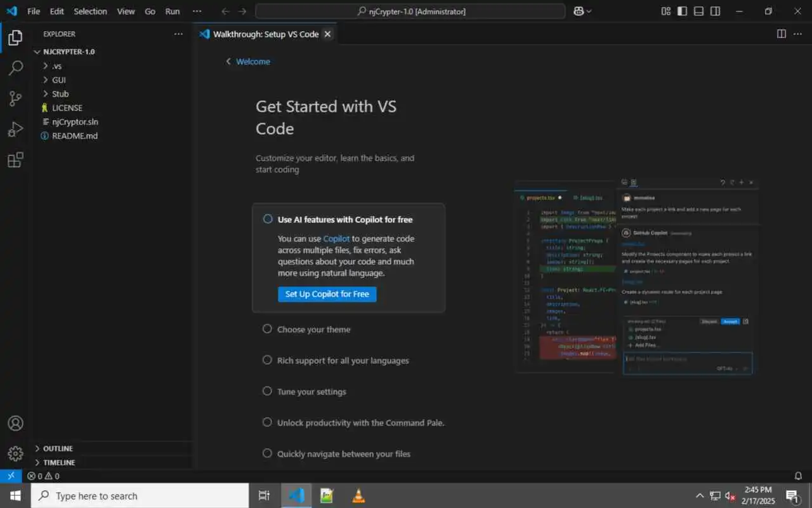Click the Notepad++ icon in taskbar
Screen dimensions: 812x508
point(327,496)
